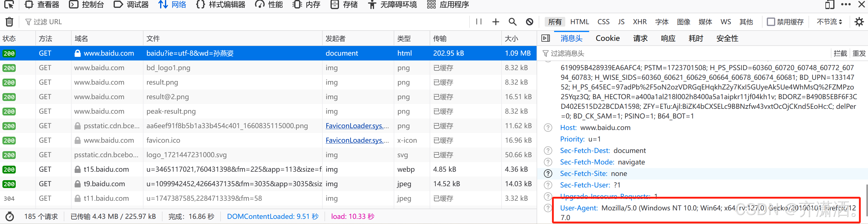The image size is (868, 224).
Task: Open the 调试器 debugger tab
Action: pyautogui.click(x=131, y=5)
